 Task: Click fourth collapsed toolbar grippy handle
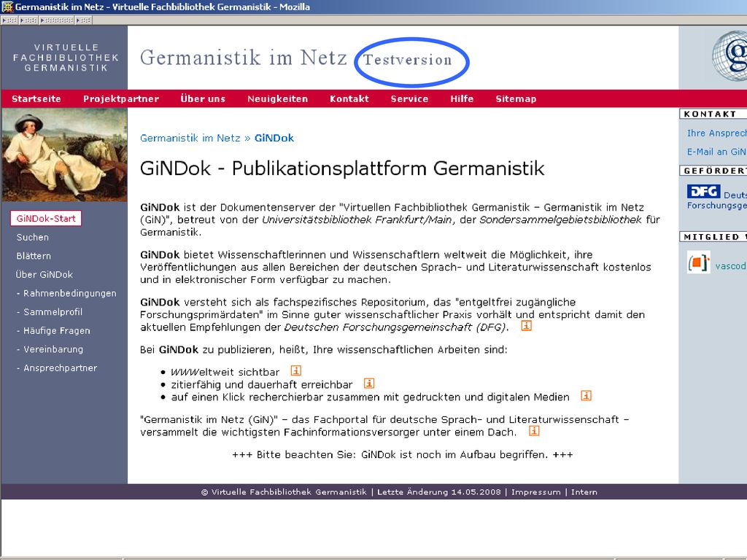coord(83,20)
